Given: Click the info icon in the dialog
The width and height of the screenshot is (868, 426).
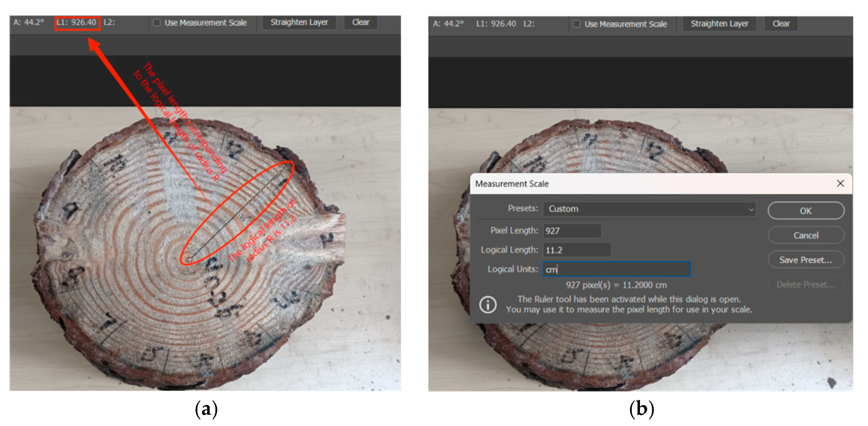Looking at the screenshot, I should 488,305.
